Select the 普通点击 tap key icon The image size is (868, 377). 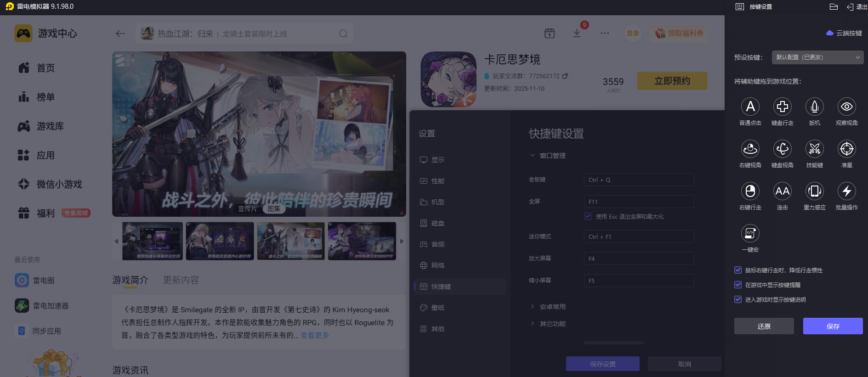(750, 107)
